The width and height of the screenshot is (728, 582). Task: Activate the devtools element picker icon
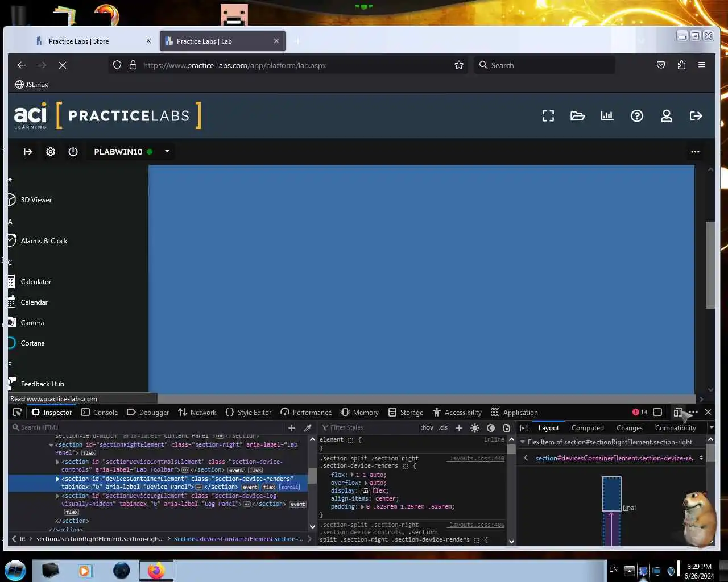tap(17, 413)
